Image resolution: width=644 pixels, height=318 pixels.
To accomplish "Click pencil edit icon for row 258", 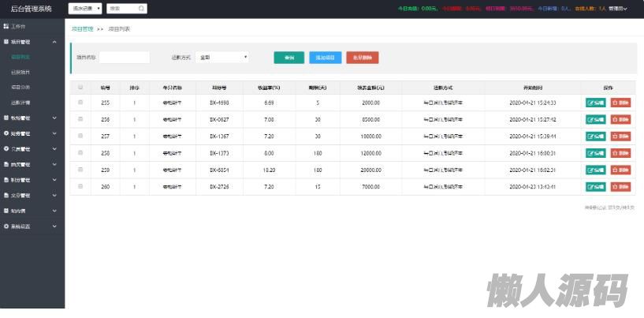I will point(591,153).
